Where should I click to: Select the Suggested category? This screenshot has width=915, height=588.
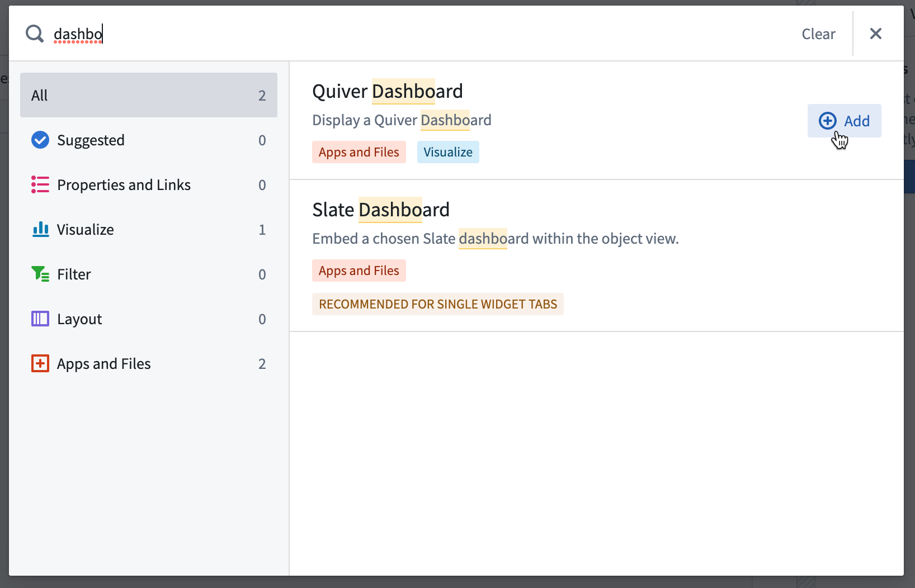(149, 140)
